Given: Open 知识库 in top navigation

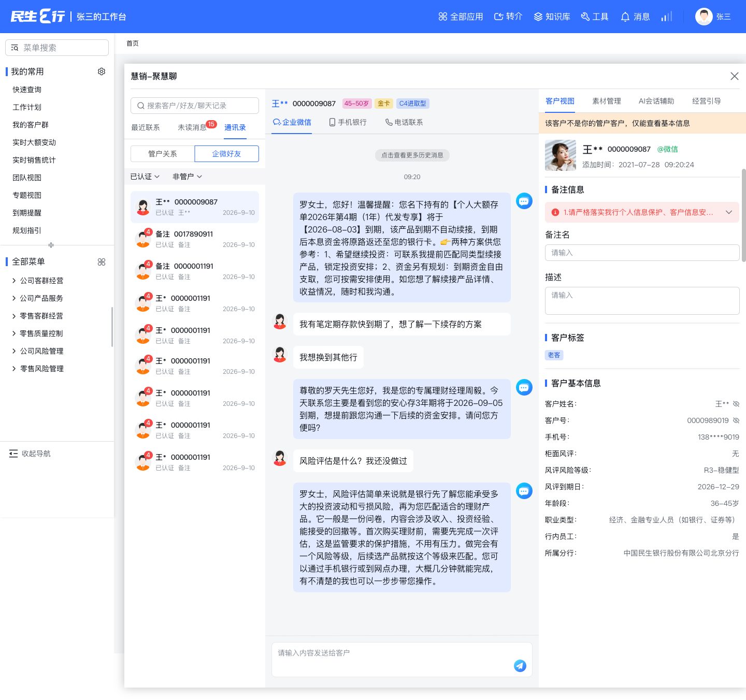Looking at the screenshot, I should tap(552, 17).
